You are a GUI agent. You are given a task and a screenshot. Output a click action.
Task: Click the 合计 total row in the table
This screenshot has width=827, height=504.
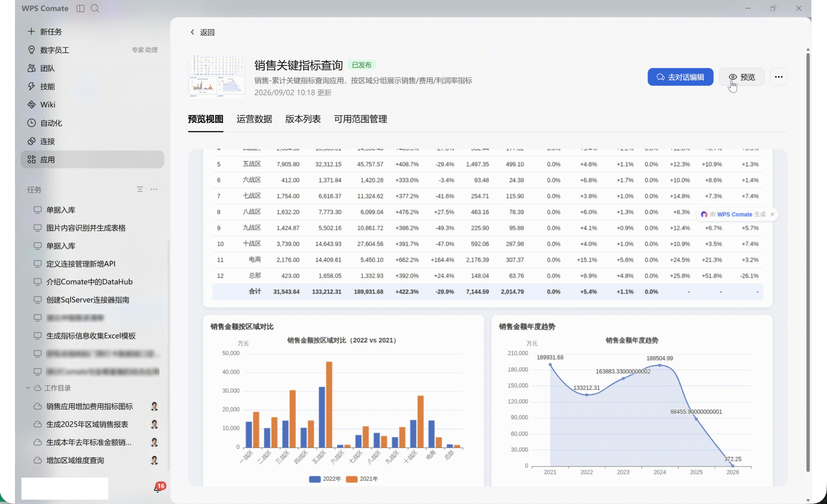(x=487, y=291)
